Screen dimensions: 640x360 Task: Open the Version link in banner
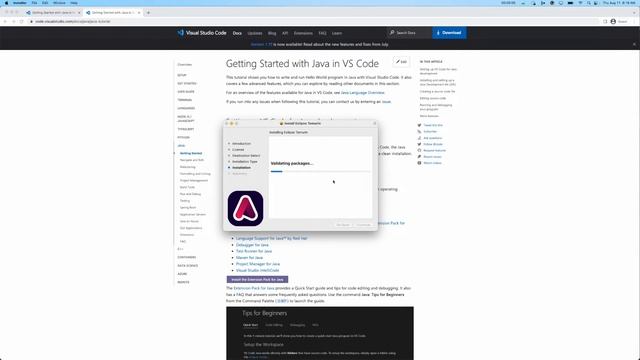point(261,44)
